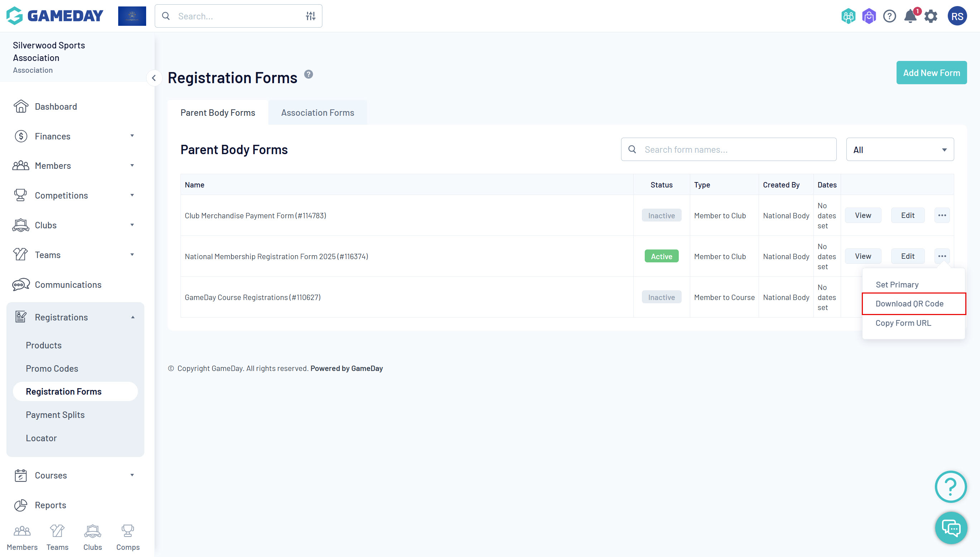This screenshot has width=980, height=557.
Task: Open the live chat bubble icon
Action: 951,528
